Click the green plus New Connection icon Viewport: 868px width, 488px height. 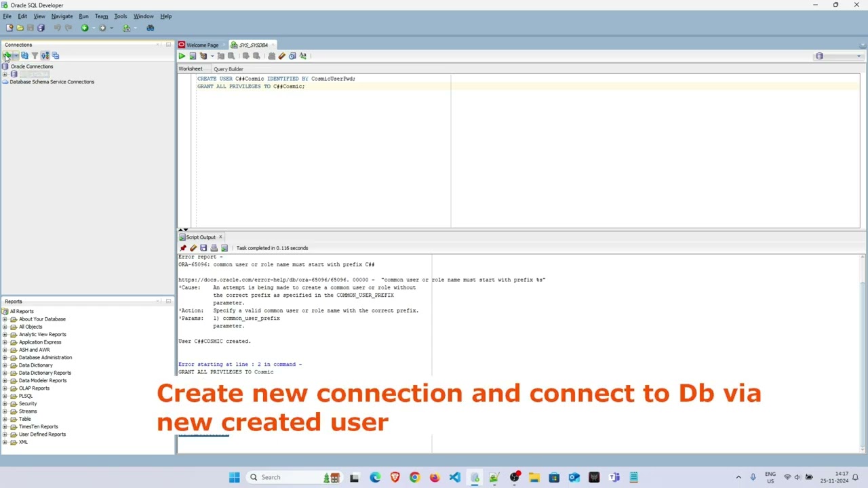(7, 56)
